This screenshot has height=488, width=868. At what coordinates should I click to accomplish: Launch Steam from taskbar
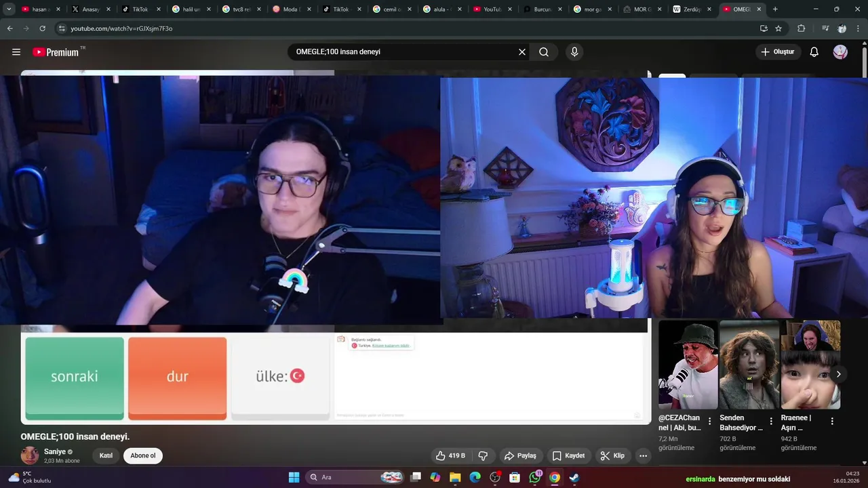(x=574, y=477)
